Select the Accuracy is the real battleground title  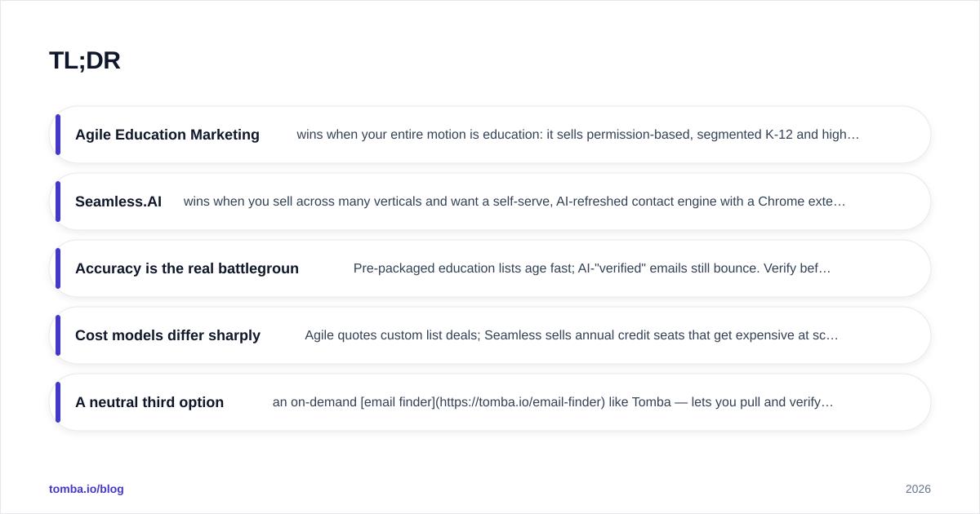point(187,268)
